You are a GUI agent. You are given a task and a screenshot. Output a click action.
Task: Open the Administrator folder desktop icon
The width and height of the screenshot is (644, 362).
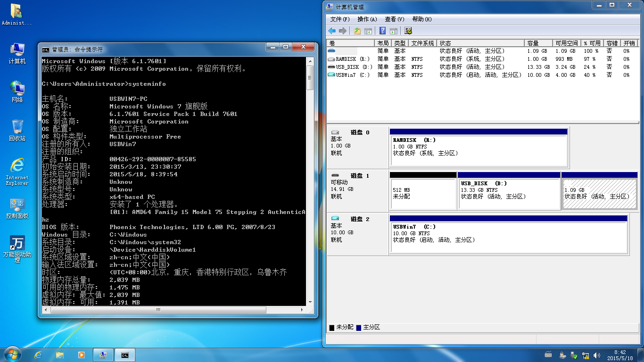tap(17, 15)
